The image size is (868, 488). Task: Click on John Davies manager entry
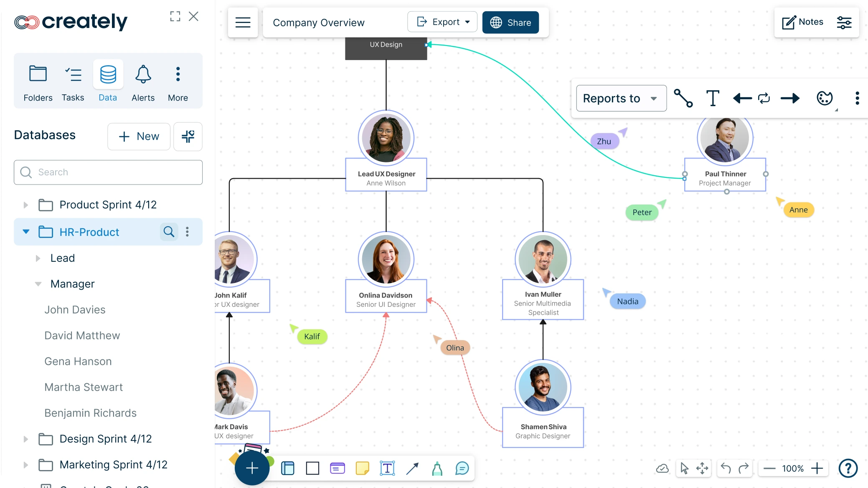tap(74, 310)
